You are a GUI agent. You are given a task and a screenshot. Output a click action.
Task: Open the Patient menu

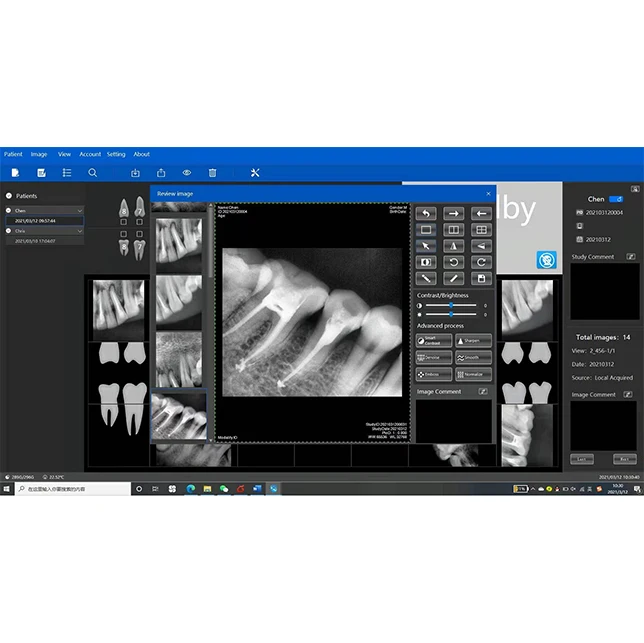[13, 154]
